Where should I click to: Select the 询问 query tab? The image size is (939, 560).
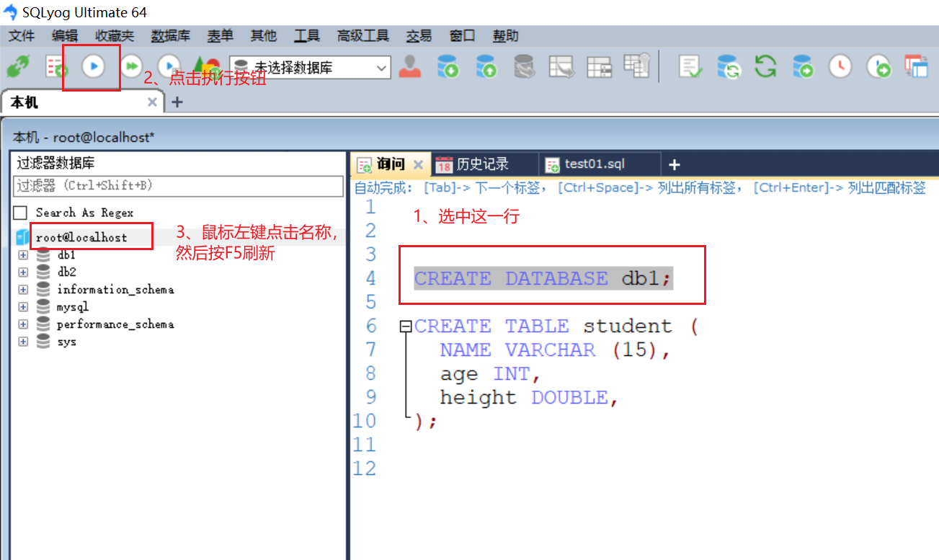tap(391, 164)
